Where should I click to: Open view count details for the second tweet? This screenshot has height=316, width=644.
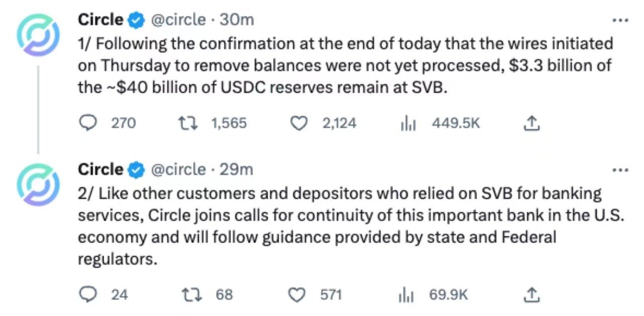[406, 295]
